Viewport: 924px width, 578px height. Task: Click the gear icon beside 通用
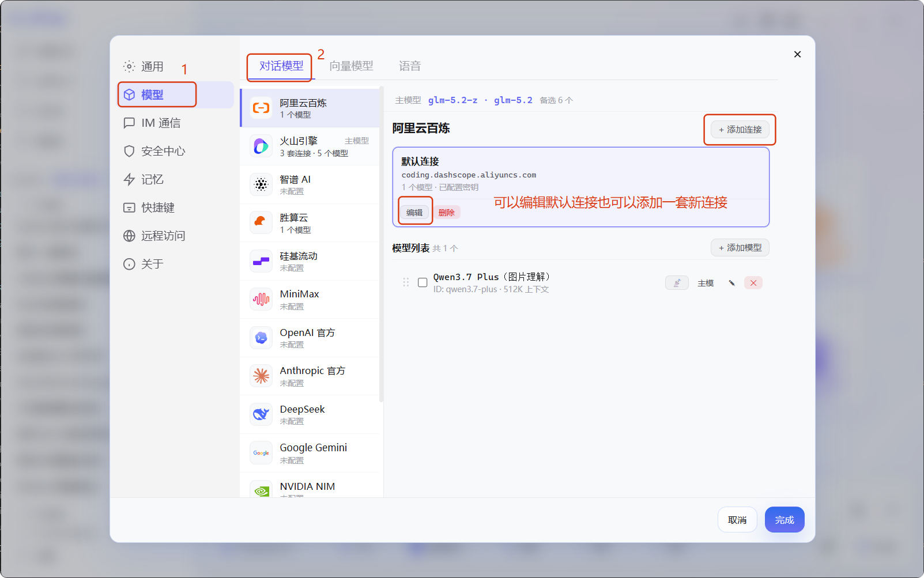[x=129, y=66]
